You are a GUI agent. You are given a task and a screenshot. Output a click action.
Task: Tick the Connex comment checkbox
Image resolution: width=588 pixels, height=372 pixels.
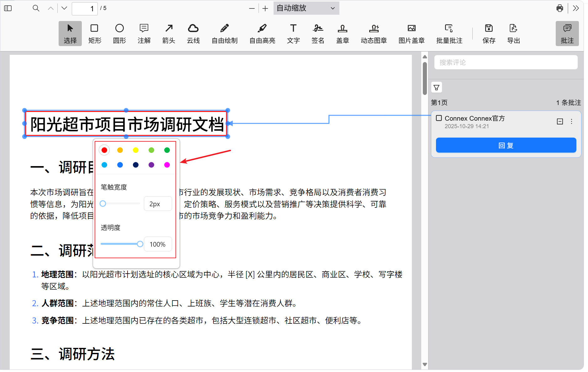point(439,118)
